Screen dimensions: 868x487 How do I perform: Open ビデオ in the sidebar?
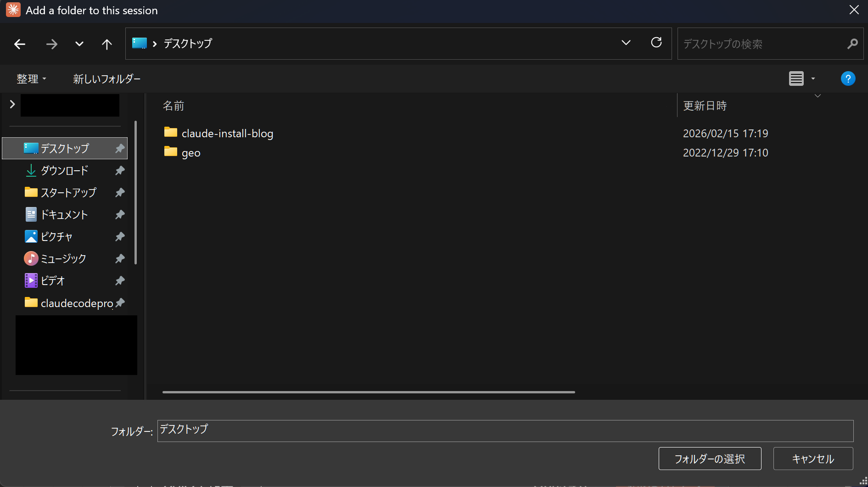(53, 281)
